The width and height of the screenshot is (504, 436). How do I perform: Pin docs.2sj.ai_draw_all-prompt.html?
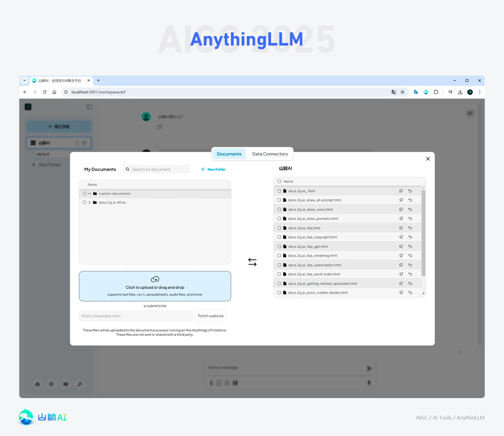point(401,200)
